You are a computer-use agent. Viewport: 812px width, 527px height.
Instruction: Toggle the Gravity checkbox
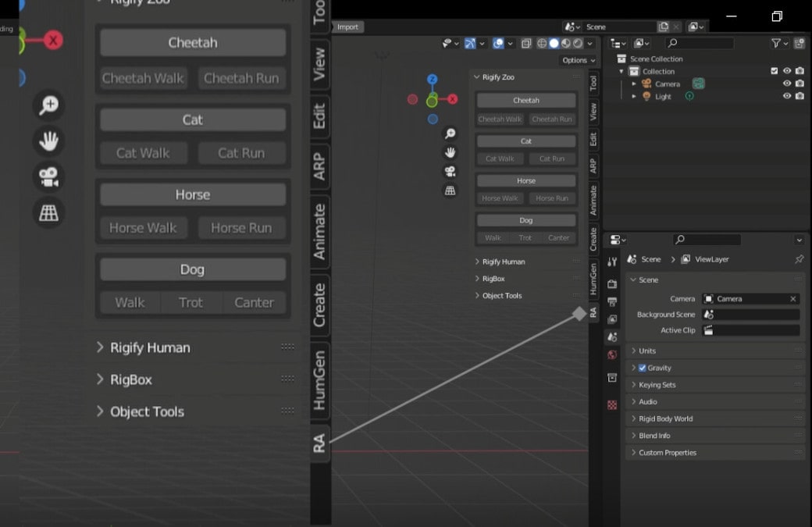coord(642,368)
